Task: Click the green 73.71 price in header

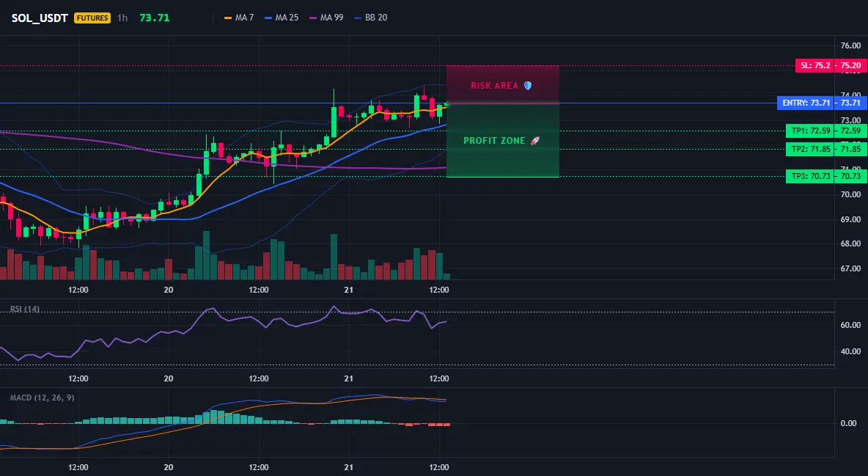Action: pyautogui.click(x=155, y=18)
